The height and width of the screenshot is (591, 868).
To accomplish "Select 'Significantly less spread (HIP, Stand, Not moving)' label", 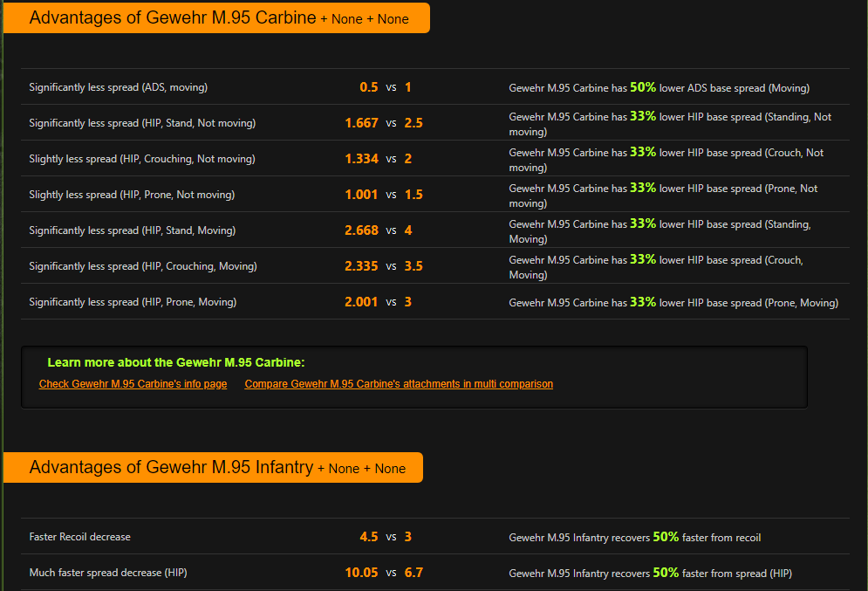I will [142, 123].
